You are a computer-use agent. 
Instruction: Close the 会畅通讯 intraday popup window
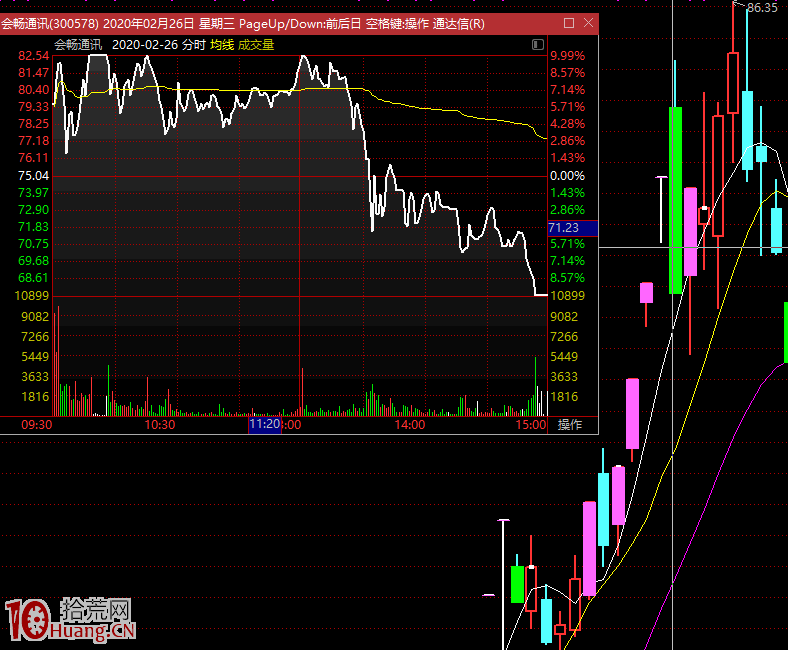pos(588,23)
